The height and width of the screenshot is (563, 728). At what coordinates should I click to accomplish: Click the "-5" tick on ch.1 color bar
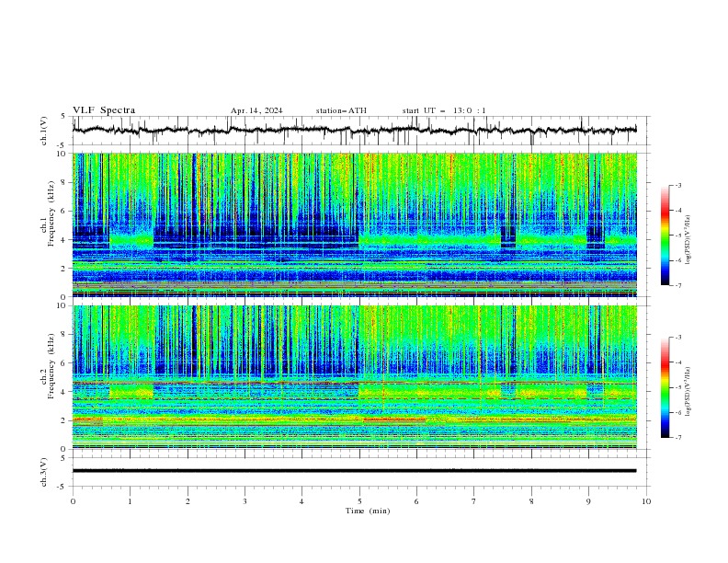(677, 236)
